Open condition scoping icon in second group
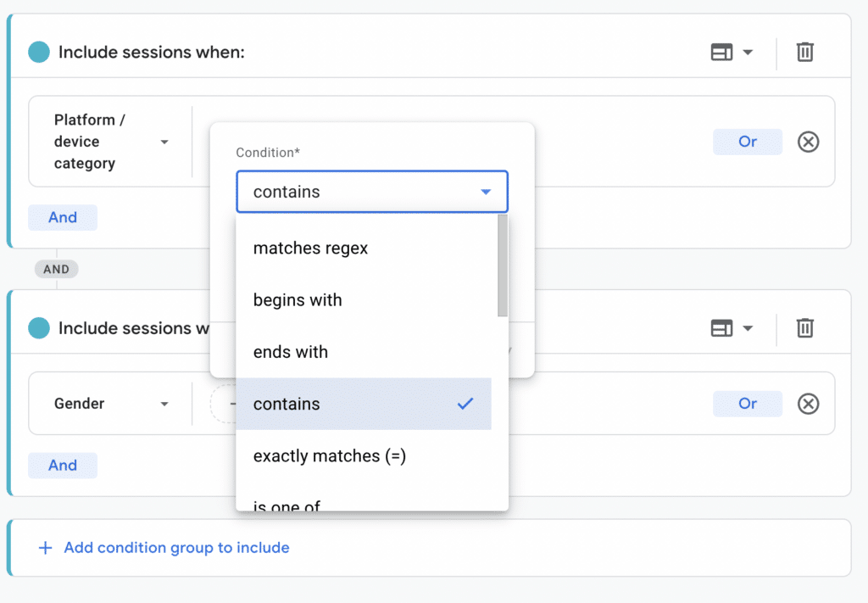This screenshot has width=868, height=603. click(721, 328)
